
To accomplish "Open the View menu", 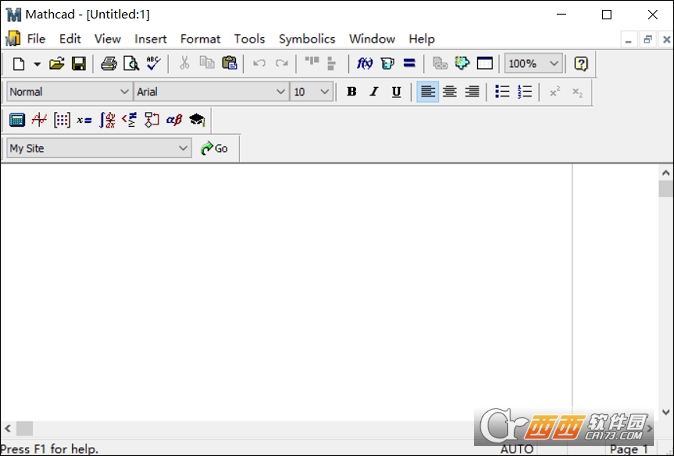I will point(107,39).
